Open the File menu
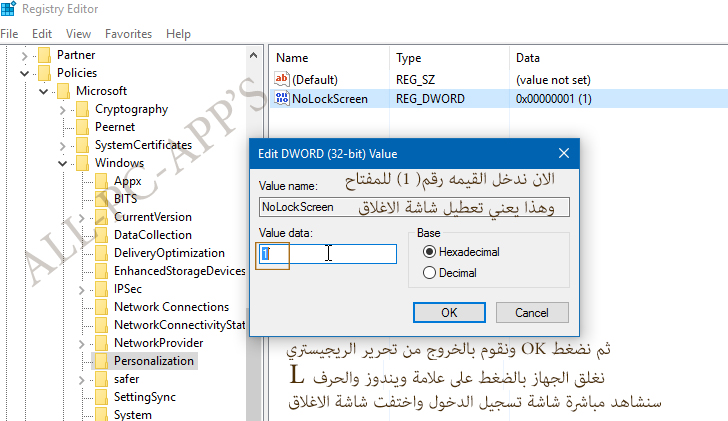The image size is (728, 421). (x=12, y=33)
